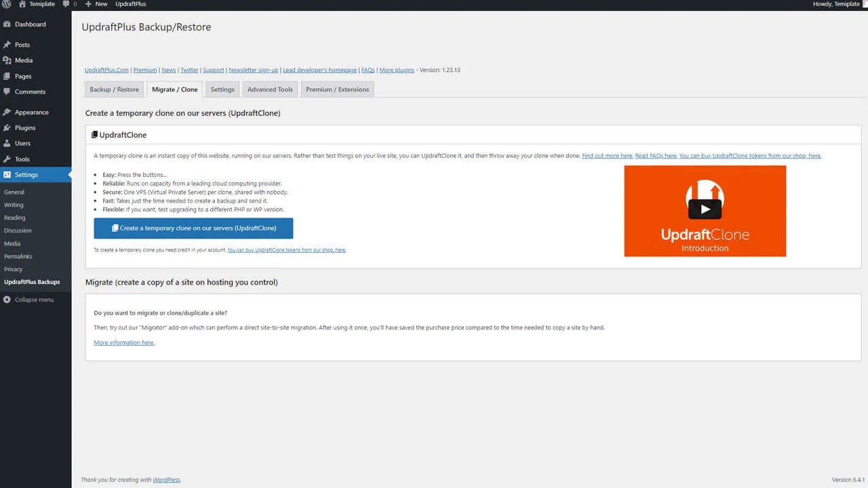The width and height of the screenshot is (868, 488).
Task: Open the Advanced Tools tab
Action: 270,89
